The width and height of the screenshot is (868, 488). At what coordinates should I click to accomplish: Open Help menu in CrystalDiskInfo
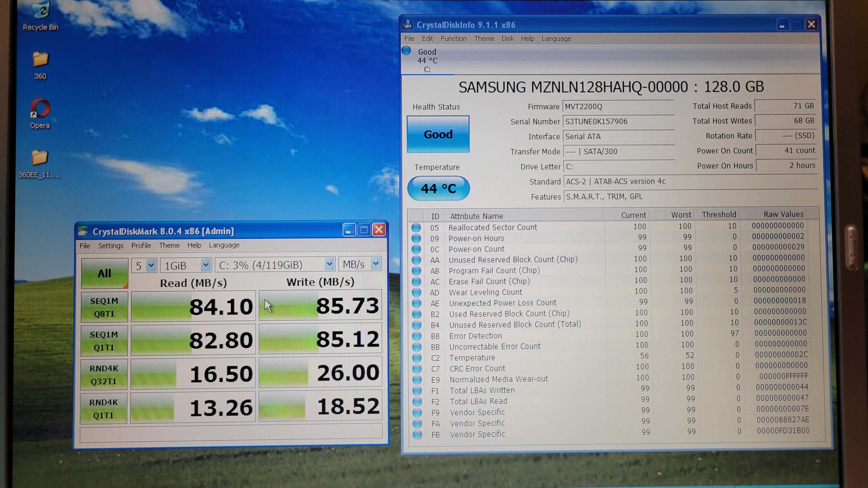point(527,38)
